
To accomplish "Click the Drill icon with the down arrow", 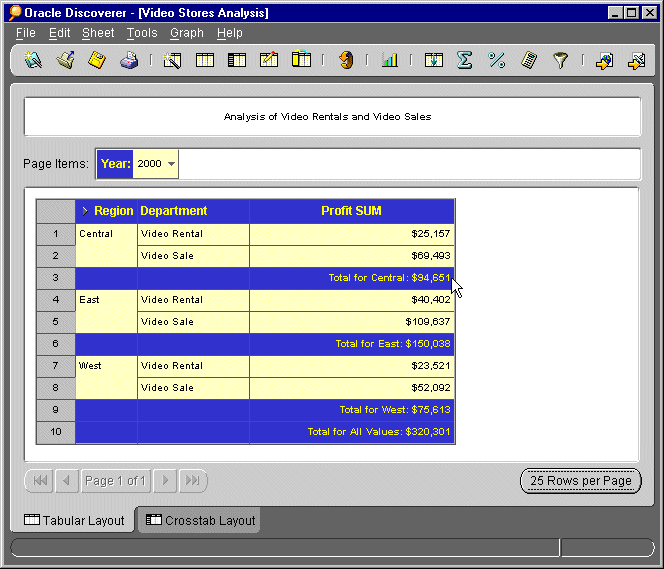I will tap(434, 60).
